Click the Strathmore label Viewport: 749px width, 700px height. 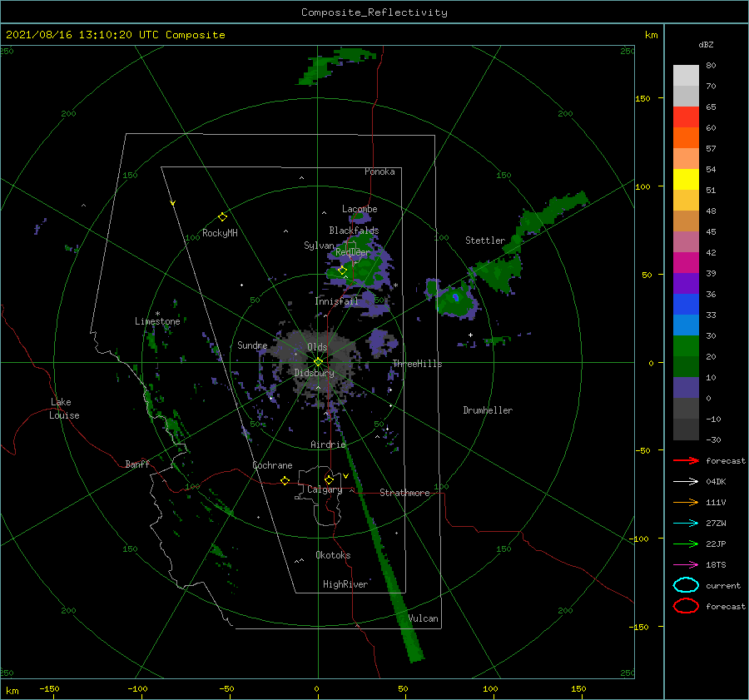[404, 493]
